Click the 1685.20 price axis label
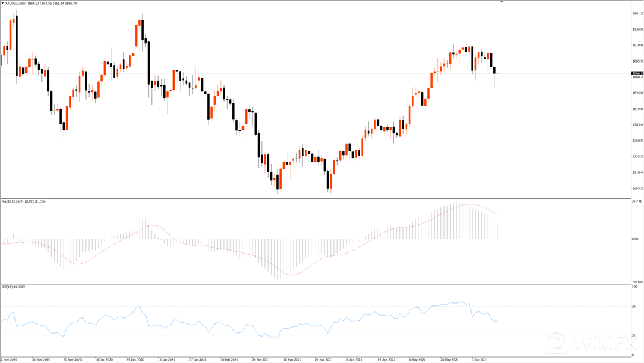 click(x=637, y=189)
